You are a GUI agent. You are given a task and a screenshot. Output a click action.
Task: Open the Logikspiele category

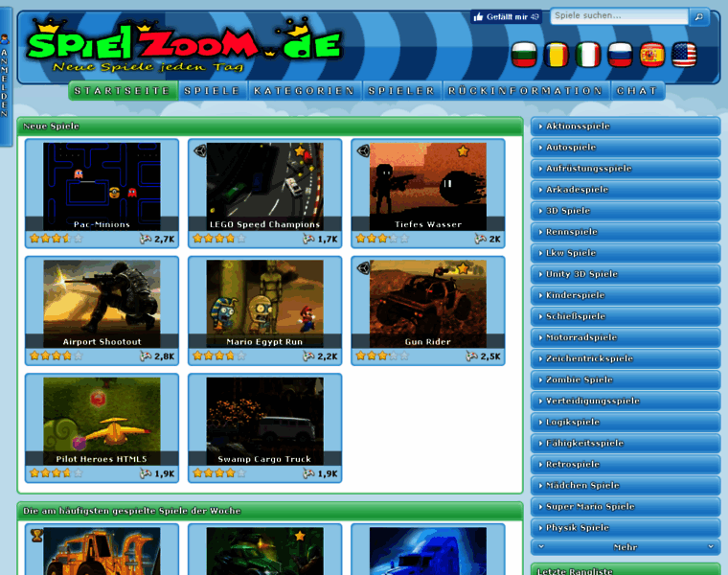click(x=626, y=423)
